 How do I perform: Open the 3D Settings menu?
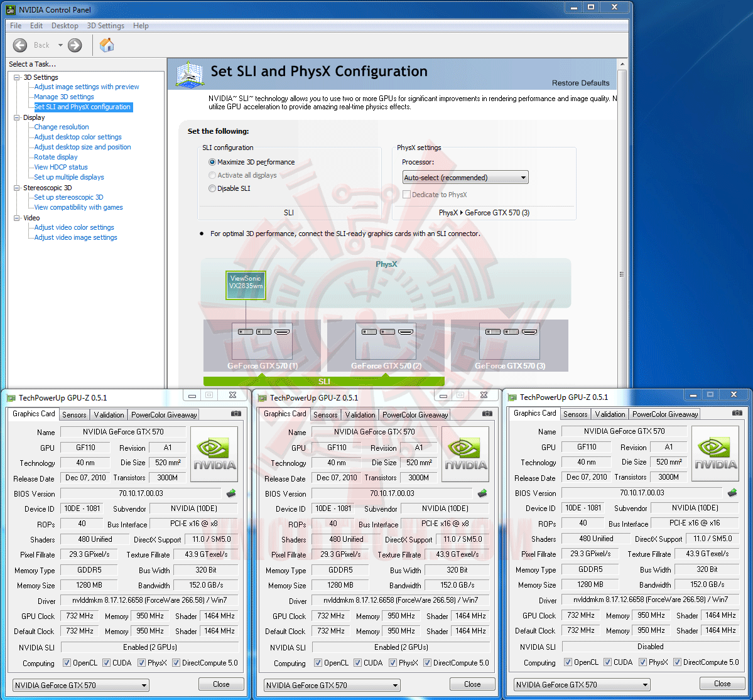pyautogui.click(x=106, y=26)
